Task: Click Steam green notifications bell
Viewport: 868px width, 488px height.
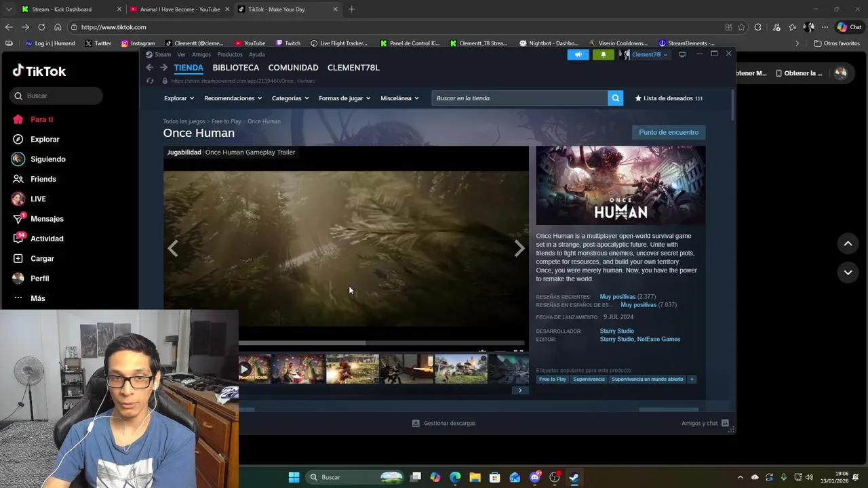Action: 603,55
